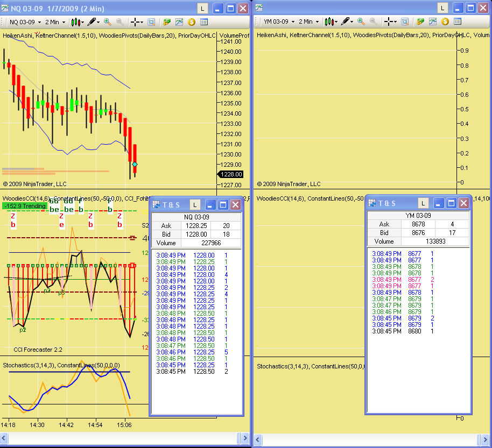This screenshot has width=492, height=448.
Task: Click NQ T&S window title icon
Action: tap(156, 205)
